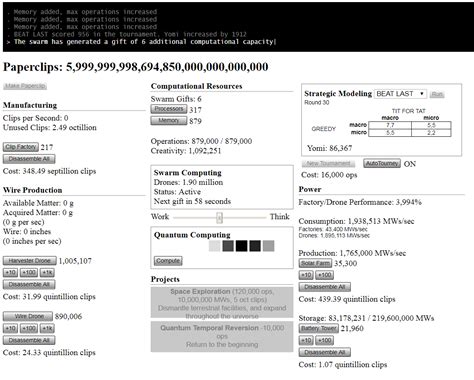Add 1k Wire Drones
This screenshot has width=474, height=380.
tap(47, 329)
